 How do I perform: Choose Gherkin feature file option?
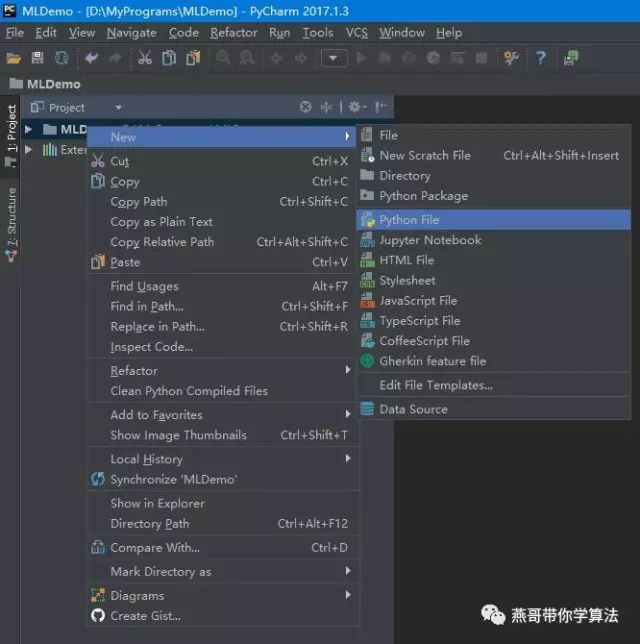pos(493,361)
